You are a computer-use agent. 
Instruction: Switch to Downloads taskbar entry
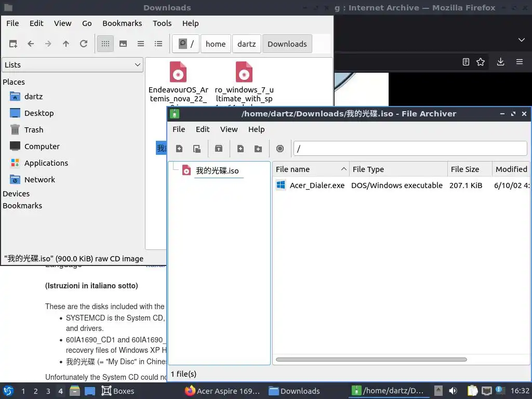click(295, 391)
